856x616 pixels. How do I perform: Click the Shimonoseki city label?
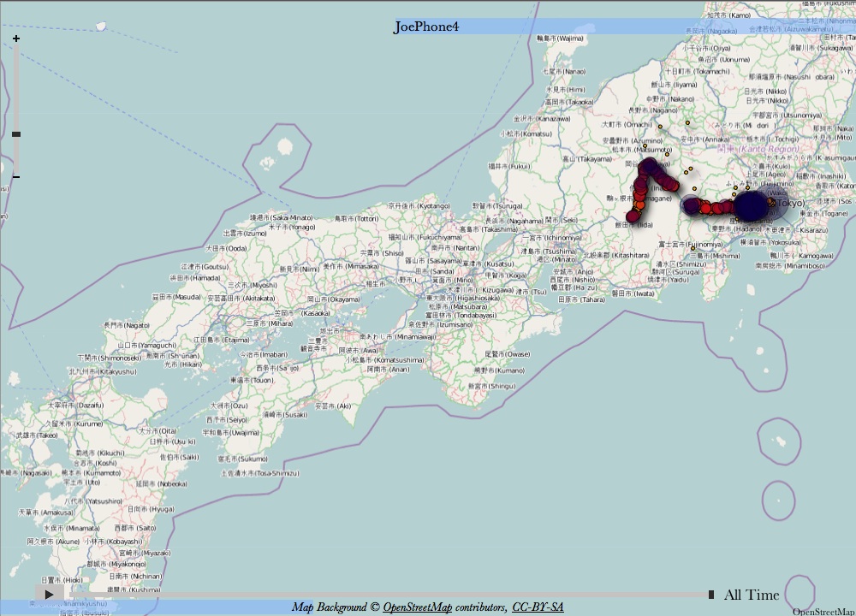click(110, 358)
